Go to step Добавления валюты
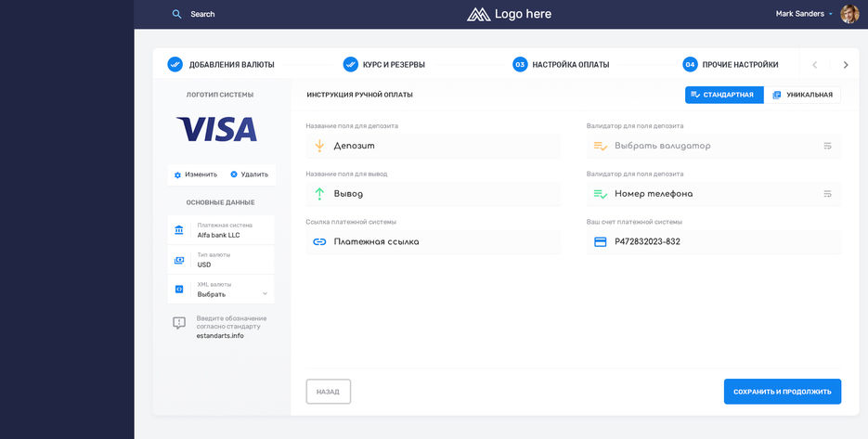The height and width of the screenshot is (439, 868). pos(221,64)
